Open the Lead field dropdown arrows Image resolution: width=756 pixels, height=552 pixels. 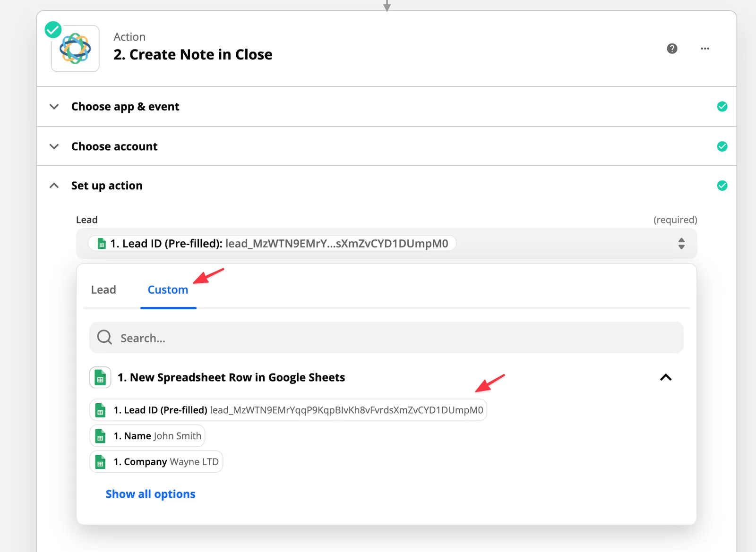[x=681, y=244]
